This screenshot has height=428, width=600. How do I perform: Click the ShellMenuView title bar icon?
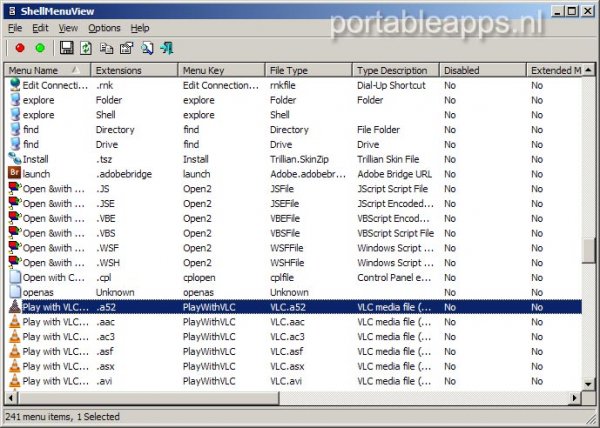(12, 11)
